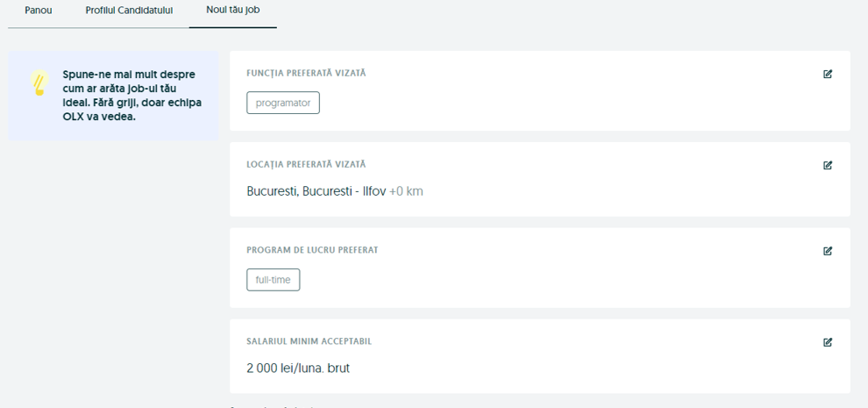868x408 pixels.
Task: Click the word 'OLX' in the tip box
Action: pos(74,117)
